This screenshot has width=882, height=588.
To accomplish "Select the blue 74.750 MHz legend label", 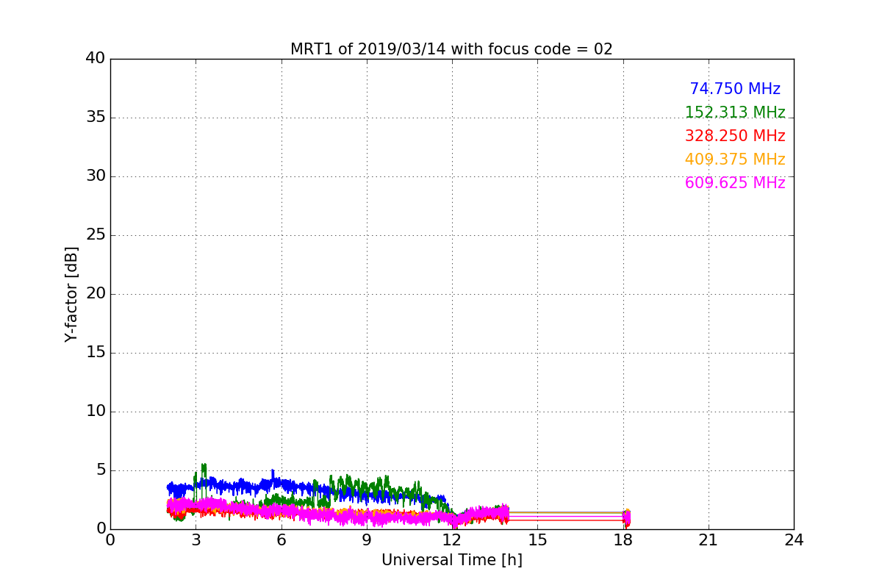I will (x=735, y=89).
